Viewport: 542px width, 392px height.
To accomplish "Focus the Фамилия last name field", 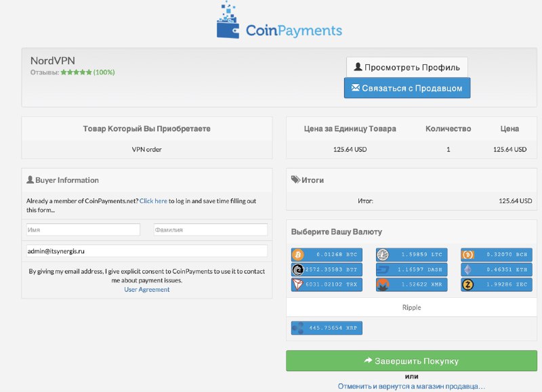I will (x=211, y=230).
